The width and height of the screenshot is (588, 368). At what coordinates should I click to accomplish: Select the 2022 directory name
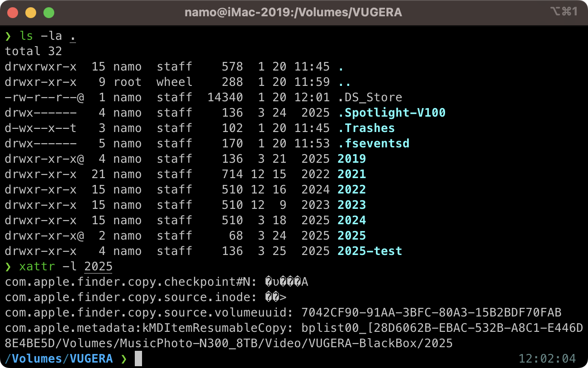coord(351,190)
